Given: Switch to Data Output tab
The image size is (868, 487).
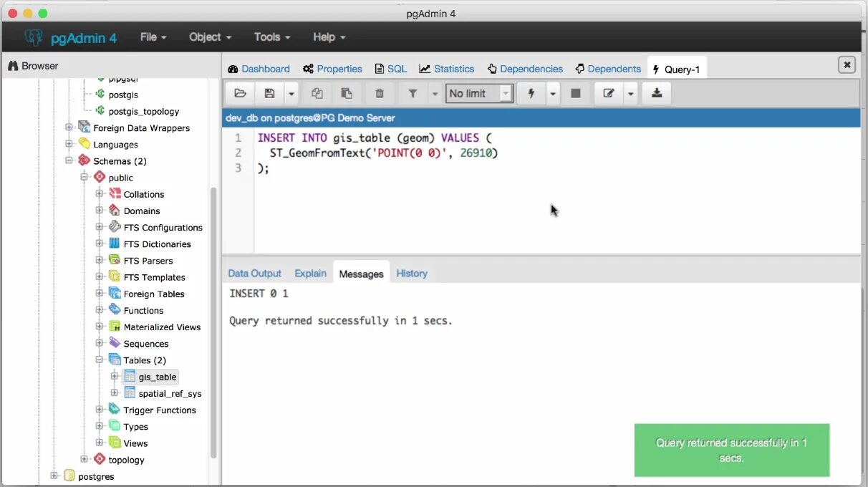Looking at the screenshot, I should pyautogui.click(x=255, y=273).
